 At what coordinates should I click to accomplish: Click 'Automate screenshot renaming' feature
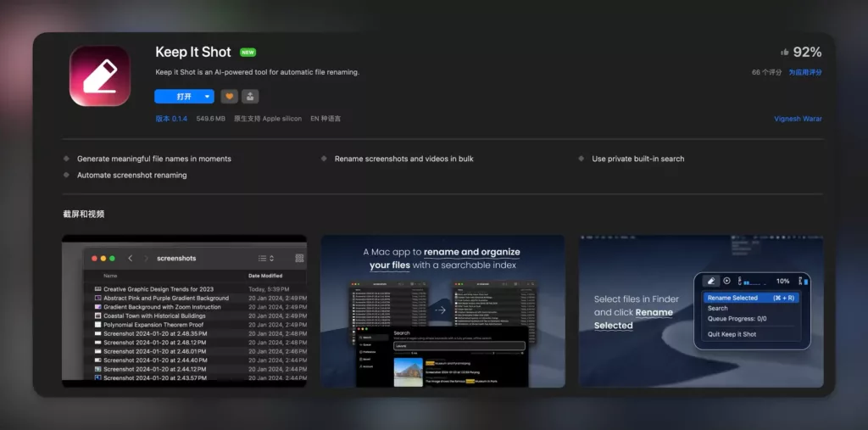[131, 175]
